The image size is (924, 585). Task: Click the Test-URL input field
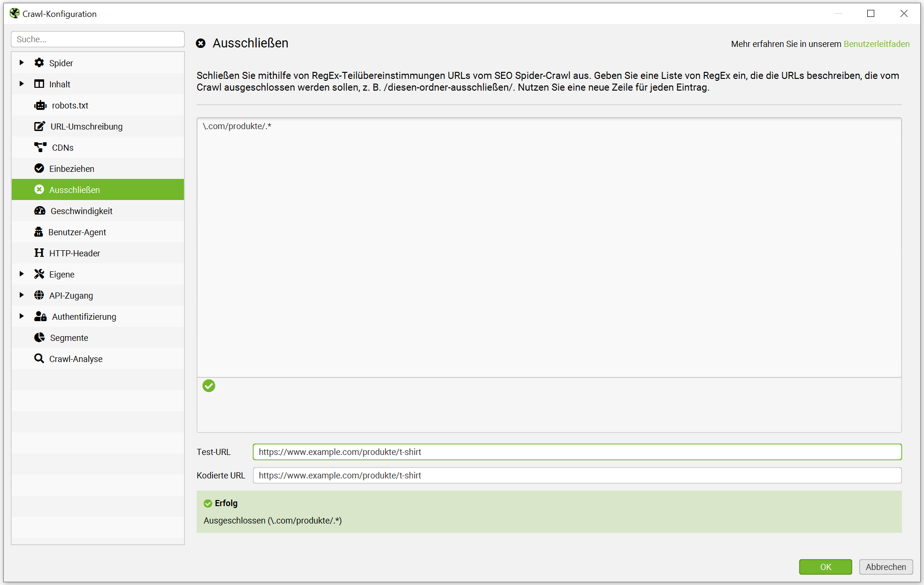tap(577, 452)
